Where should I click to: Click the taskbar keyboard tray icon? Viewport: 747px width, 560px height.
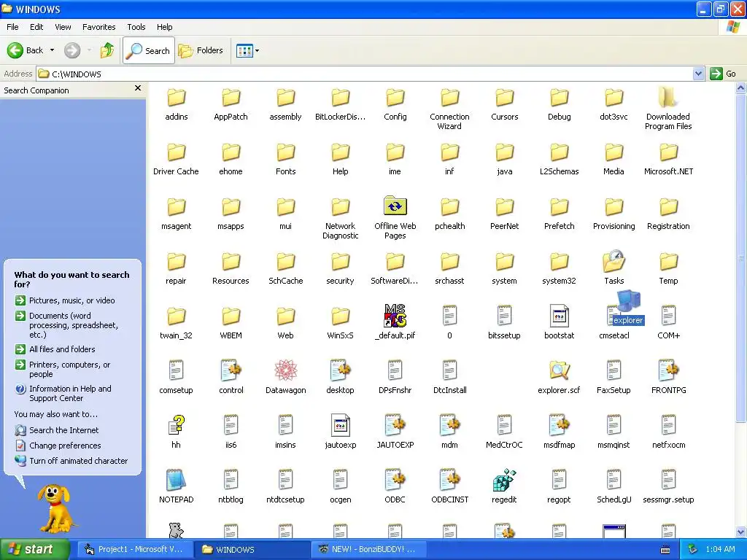[x=665, y=550]
